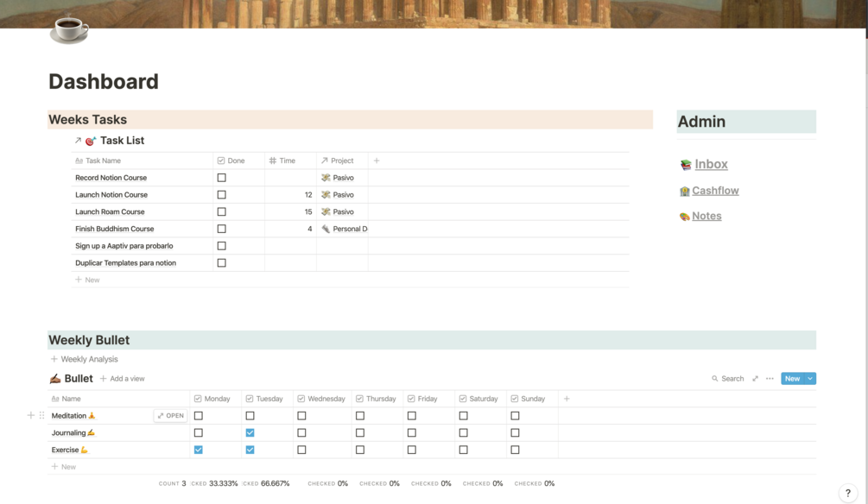Open the Tuesday column header menu
The image size is (868, 504).
pyautogui.click(x=267, y=399)
